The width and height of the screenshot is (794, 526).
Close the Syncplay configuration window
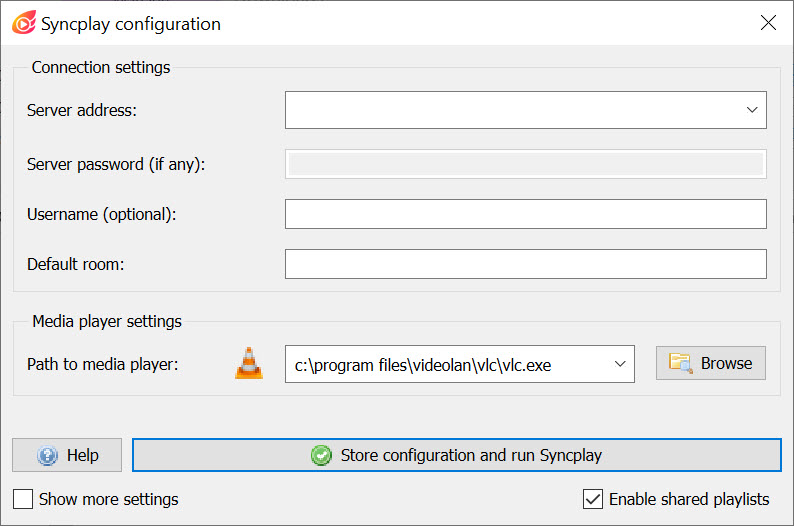tap(768, 23)
